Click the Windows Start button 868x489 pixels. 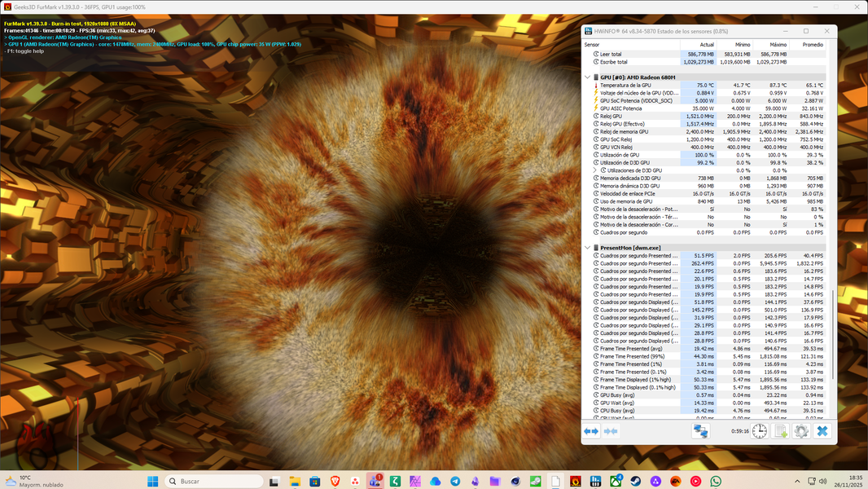[x=152, y=482]
